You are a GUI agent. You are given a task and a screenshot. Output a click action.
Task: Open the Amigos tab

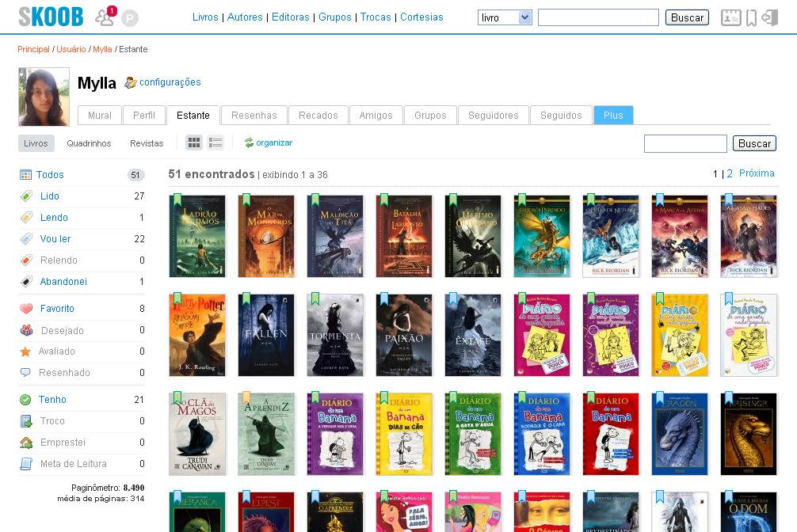376,116
